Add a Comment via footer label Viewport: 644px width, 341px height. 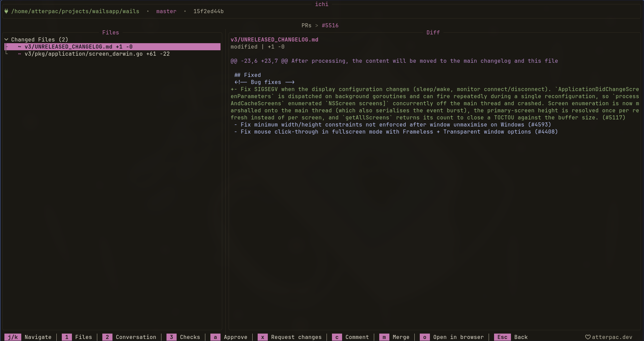[357, 337]
